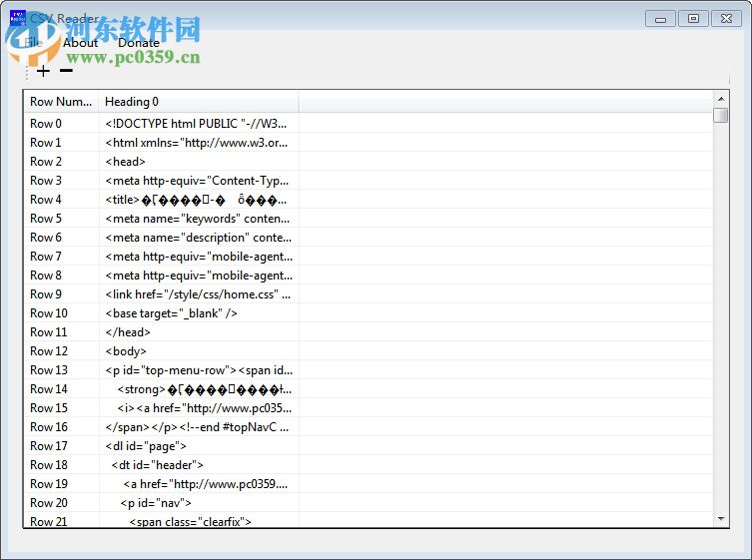
Task: Open the About menu
Action: point(81,43)
